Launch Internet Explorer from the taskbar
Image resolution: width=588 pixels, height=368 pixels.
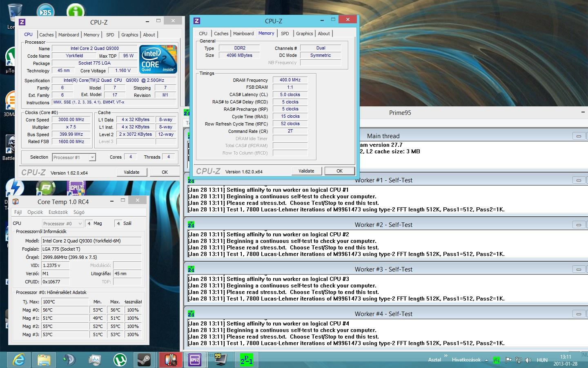(19, 360)
